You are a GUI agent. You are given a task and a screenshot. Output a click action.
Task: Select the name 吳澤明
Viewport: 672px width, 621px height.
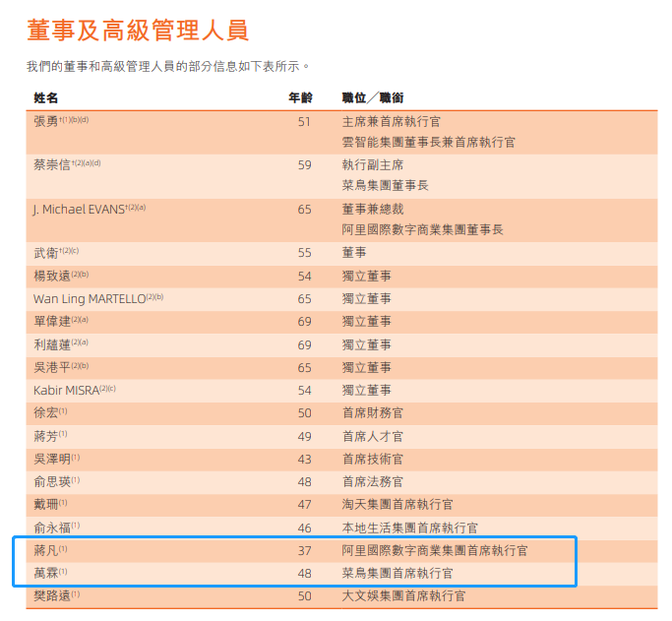pos(52,460)
